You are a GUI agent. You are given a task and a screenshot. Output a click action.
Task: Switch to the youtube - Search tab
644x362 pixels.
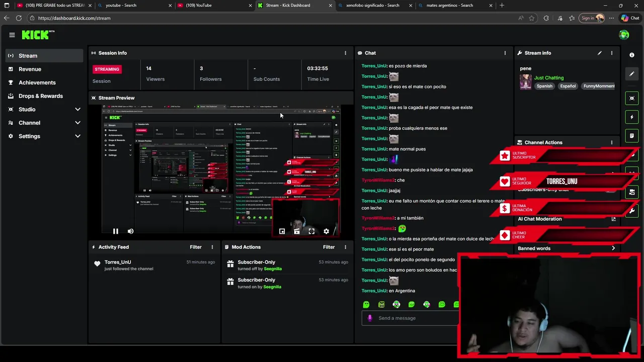coord(133,6)
